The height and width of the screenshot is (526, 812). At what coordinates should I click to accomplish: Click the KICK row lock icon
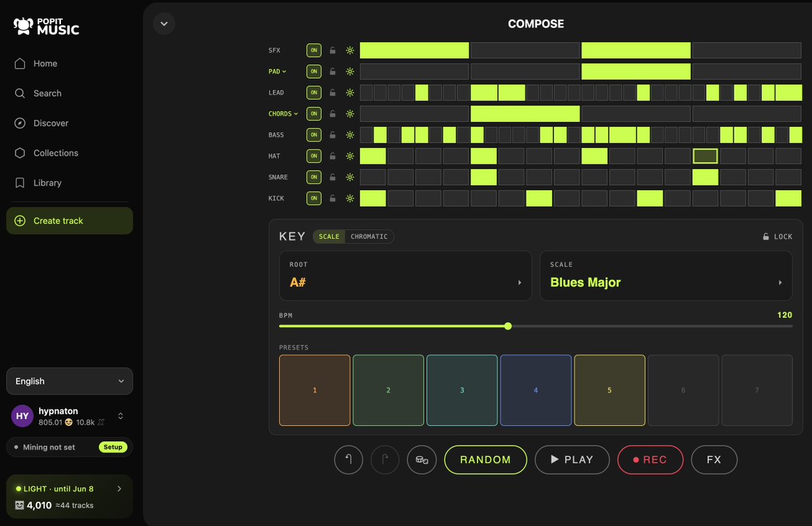(x=333, y=198)
